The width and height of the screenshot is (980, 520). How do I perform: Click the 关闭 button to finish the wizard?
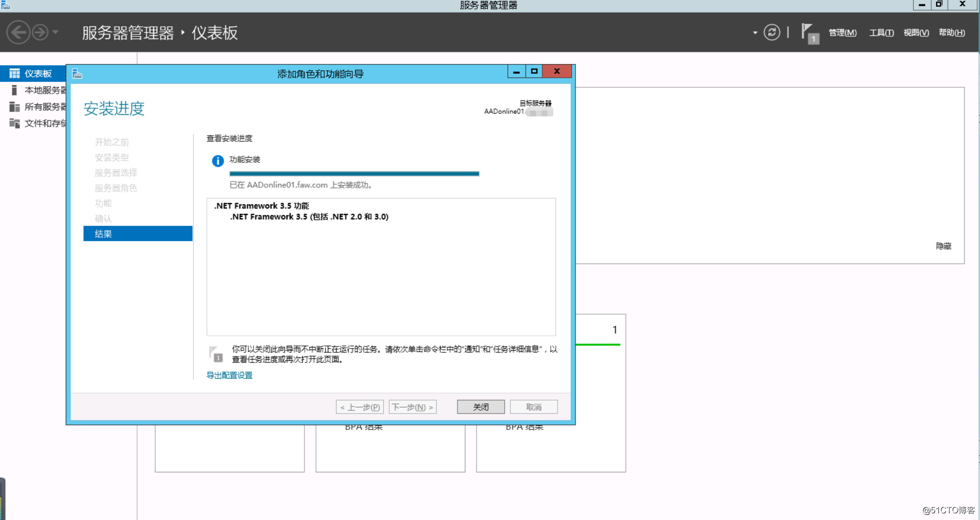pyautogui.click(x=481, y=407)
